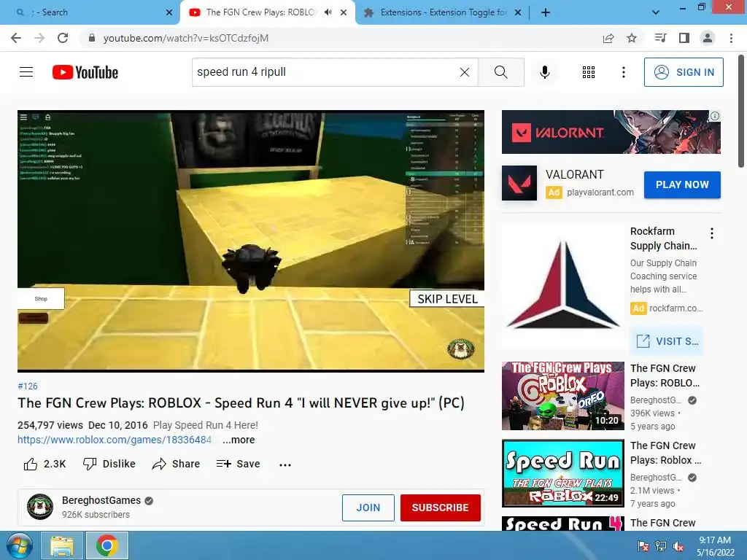Switch to the Extensions tab
This screenshot has width=747, height=560.
(x=443, y=12)
